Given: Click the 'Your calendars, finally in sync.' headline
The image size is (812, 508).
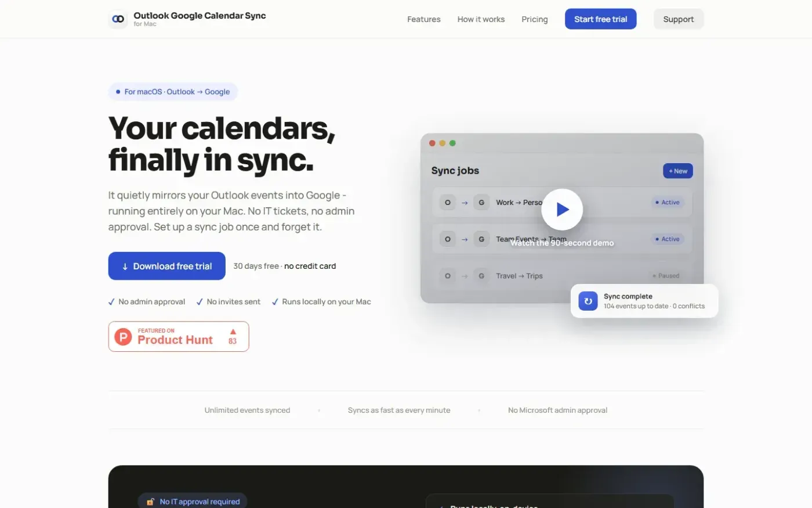Looking at the screenshot, I should [x=222, y=144].
